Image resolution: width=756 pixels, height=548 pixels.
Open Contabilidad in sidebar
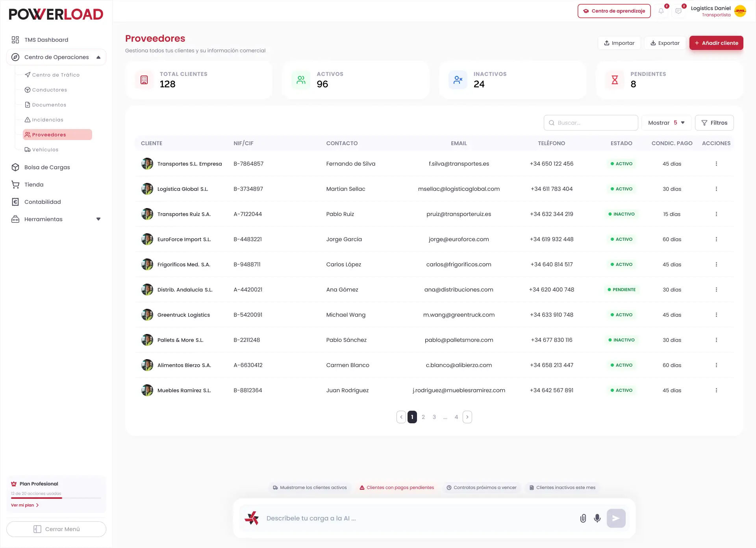[36, 202]
